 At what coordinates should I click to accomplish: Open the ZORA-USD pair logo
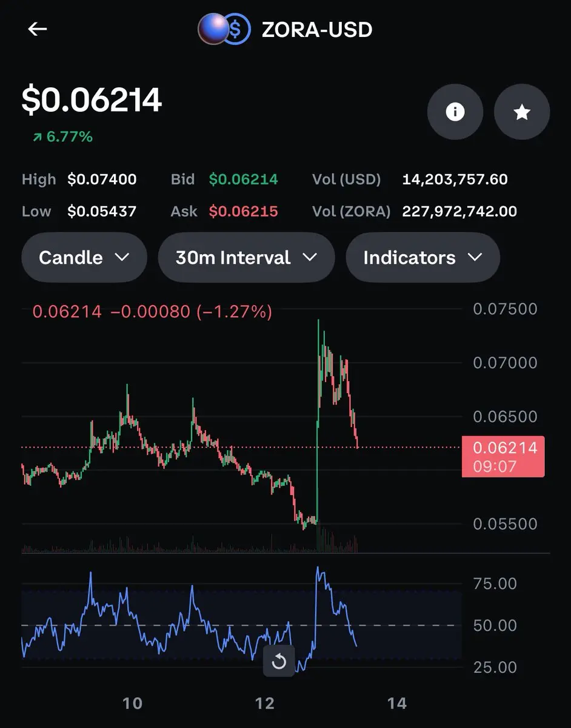[x=224, y=29]
